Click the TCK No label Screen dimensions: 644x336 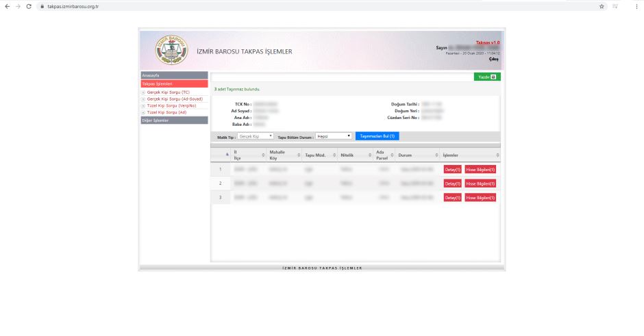pyautogui.click(x=243, y=104)
